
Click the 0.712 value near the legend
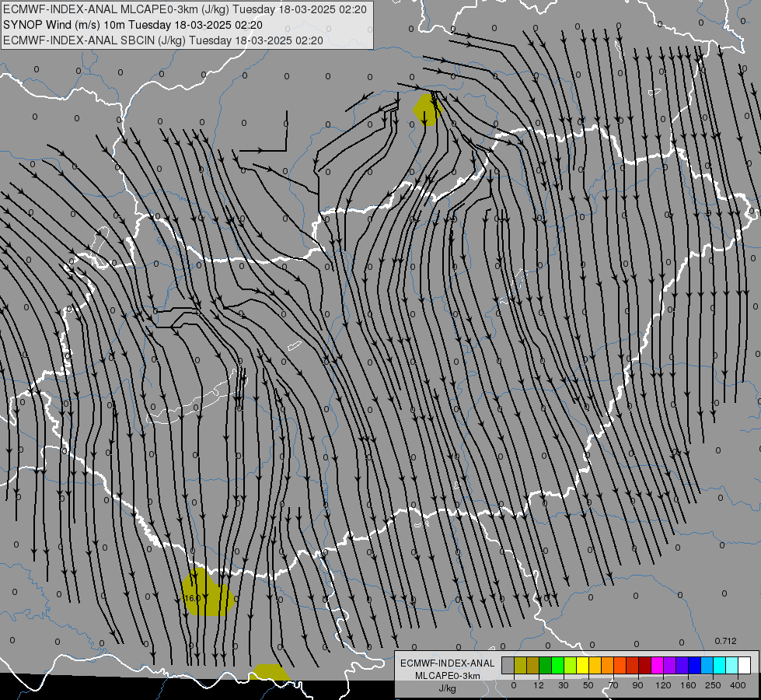725,641
